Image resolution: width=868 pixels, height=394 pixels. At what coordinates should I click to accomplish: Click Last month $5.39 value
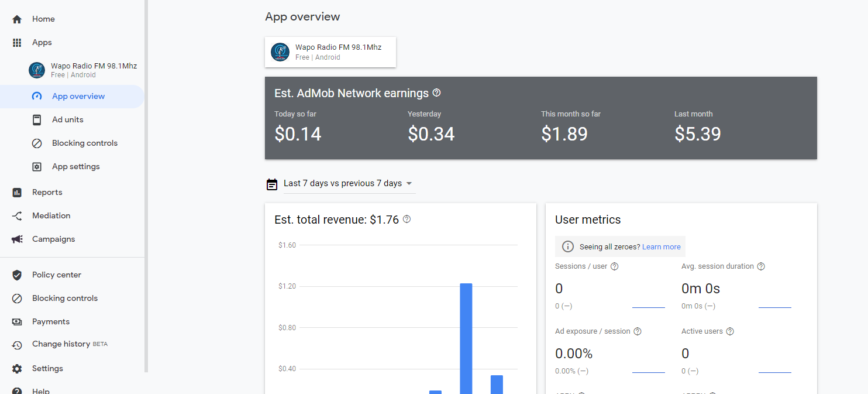[698, 134]
